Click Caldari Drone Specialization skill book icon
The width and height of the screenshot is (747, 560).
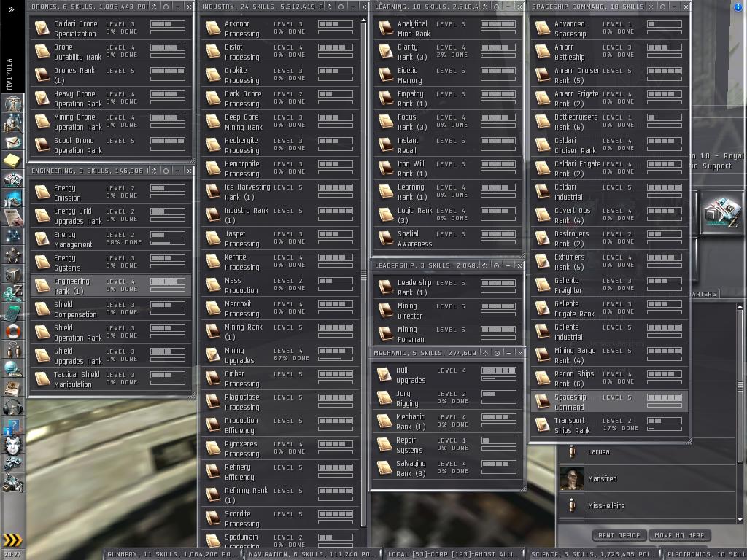42,28
